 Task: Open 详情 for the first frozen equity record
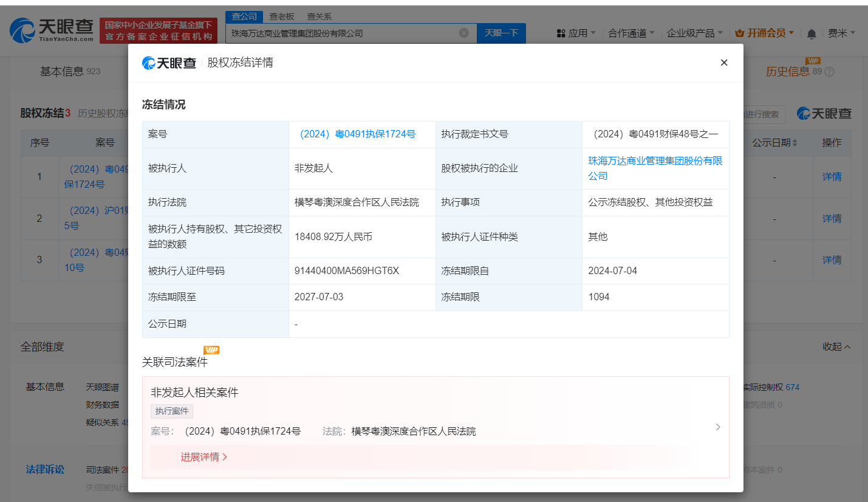(x=832, y=176)
